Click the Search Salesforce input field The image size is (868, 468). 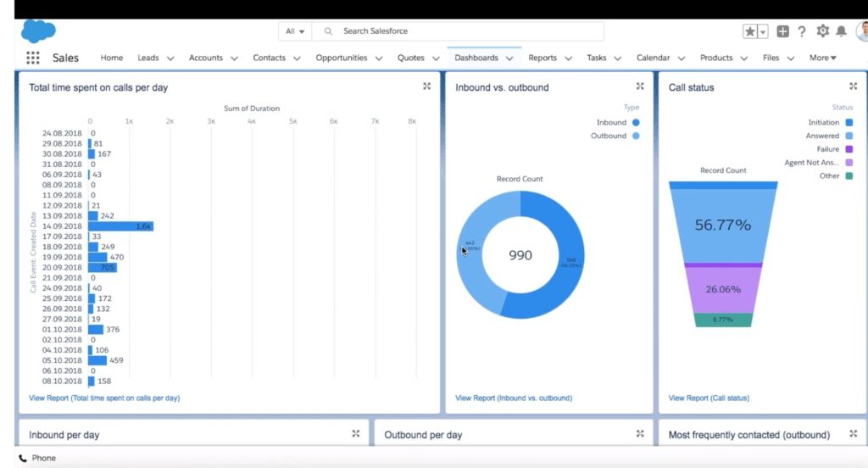coord(466,31)
